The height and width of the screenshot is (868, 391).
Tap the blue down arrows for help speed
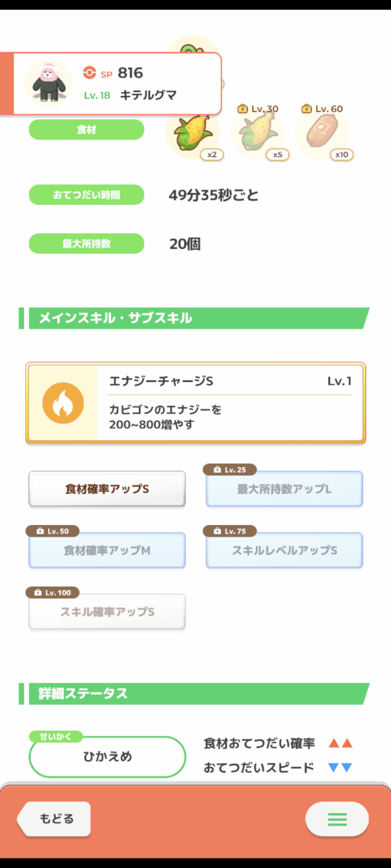tap(340, 768)
